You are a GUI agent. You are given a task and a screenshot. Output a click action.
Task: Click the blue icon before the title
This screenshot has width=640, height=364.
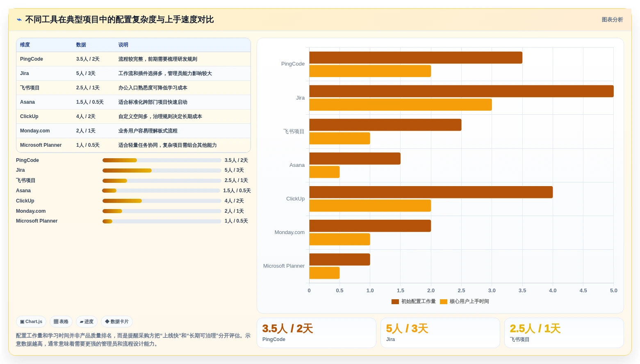click(19, 20)
